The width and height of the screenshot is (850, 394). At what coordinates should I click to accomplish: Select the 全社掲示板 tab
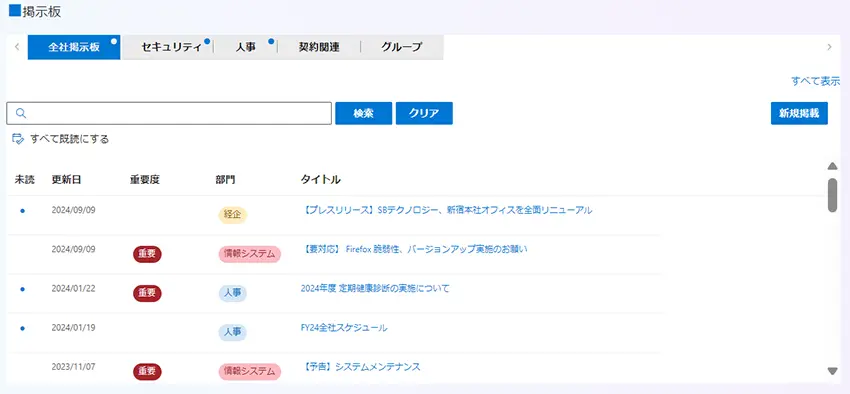tap(74, 47)
